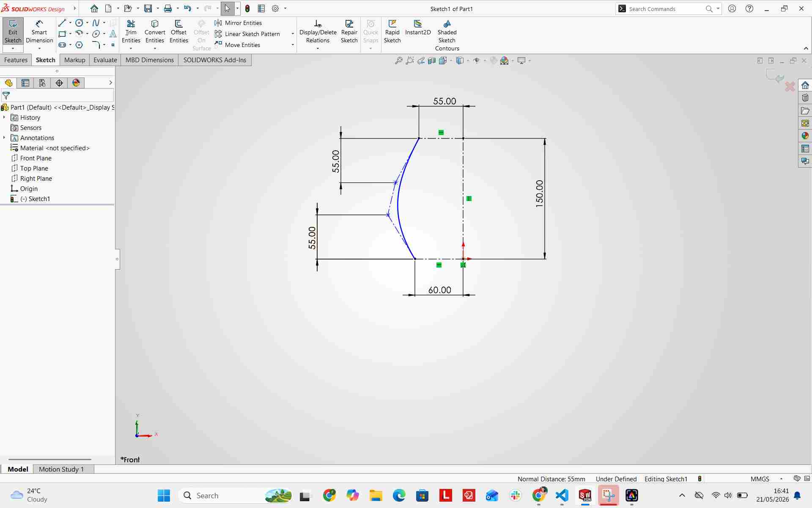Switch to SOLIDWORKS Add-Ins tab
The width and height of the screenshot is (812, 508).
coord(215,60)
